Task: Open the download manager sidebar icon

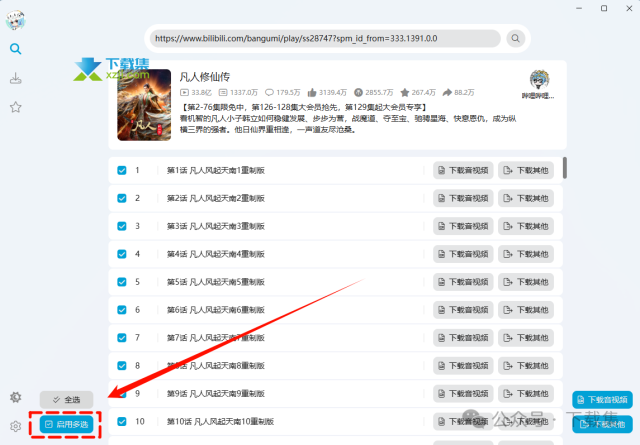Action: 16,78
